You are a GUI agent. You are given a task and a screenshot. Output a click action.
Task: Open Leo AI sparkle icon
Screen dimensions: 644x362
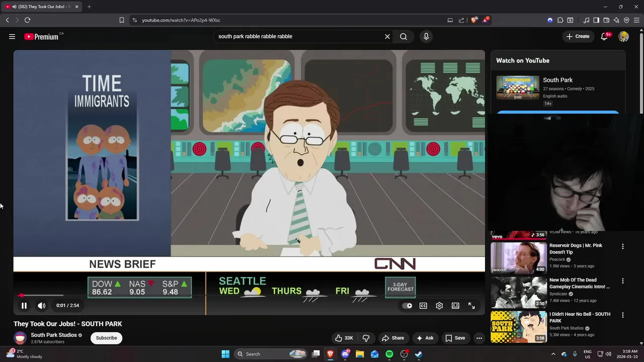(x=616, y=20)
